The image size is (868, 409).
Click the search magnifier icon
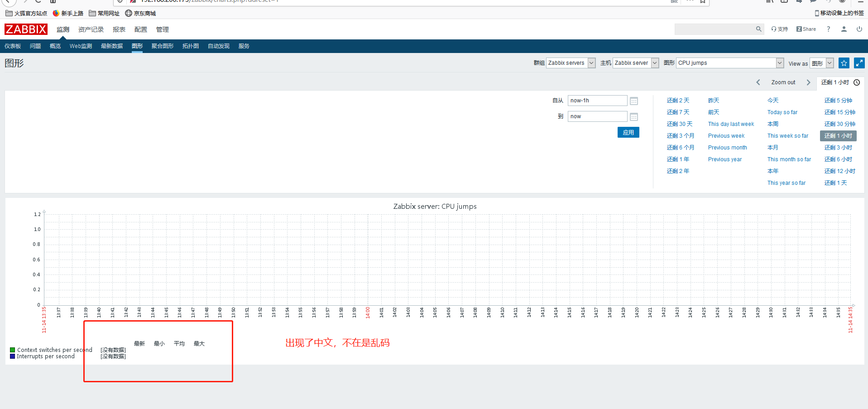click(758, 29)
